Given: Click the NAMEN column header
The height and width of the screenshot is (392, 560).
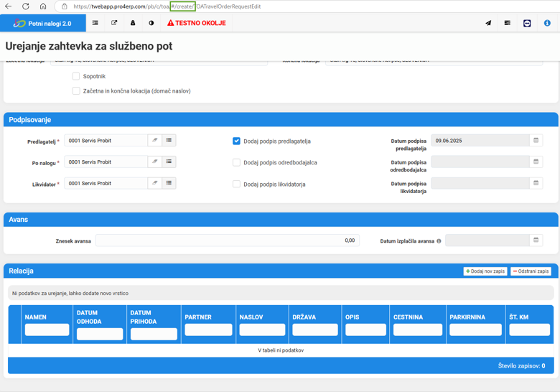Looking at the screenshot, I should pos(36,317).
